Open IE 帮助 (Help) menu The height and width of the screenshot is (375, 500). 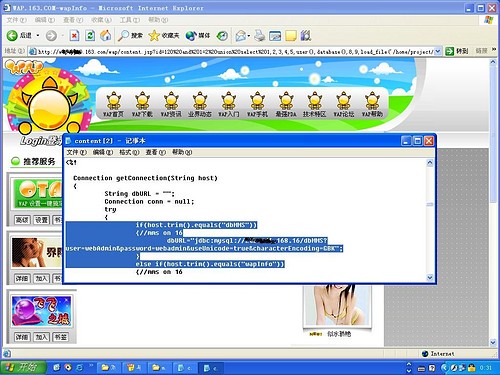tap(158, 20)
